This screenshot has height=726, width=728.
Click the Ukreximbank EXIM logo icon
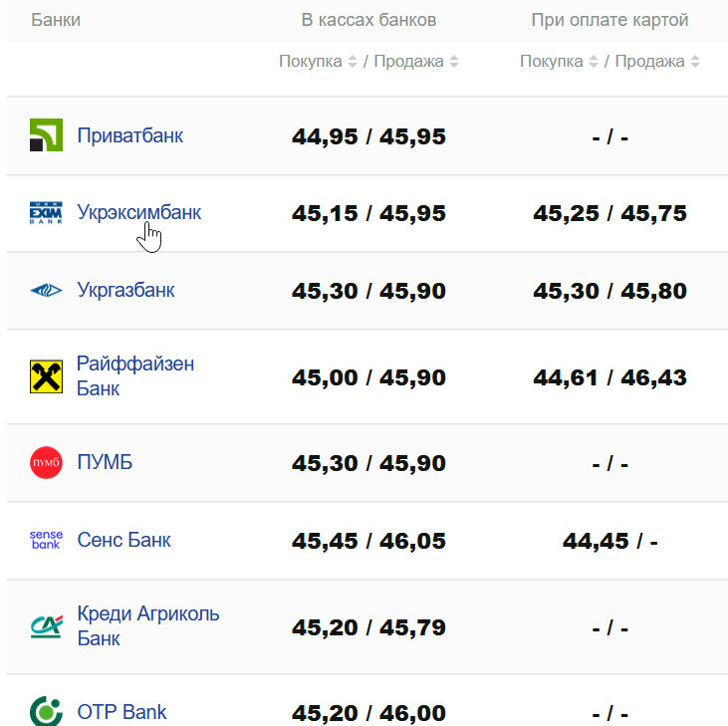(46, 213)
